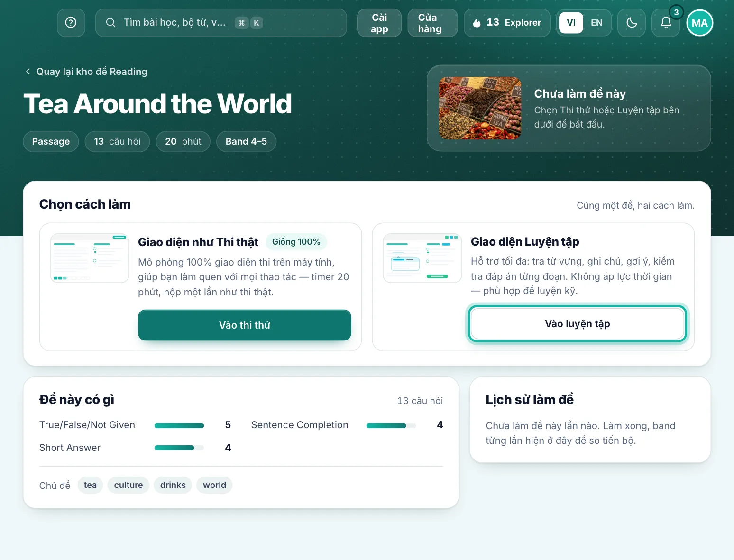Click the Giống 100% badge
Viewport: 734px width, 560px height.
pos(296,242)
